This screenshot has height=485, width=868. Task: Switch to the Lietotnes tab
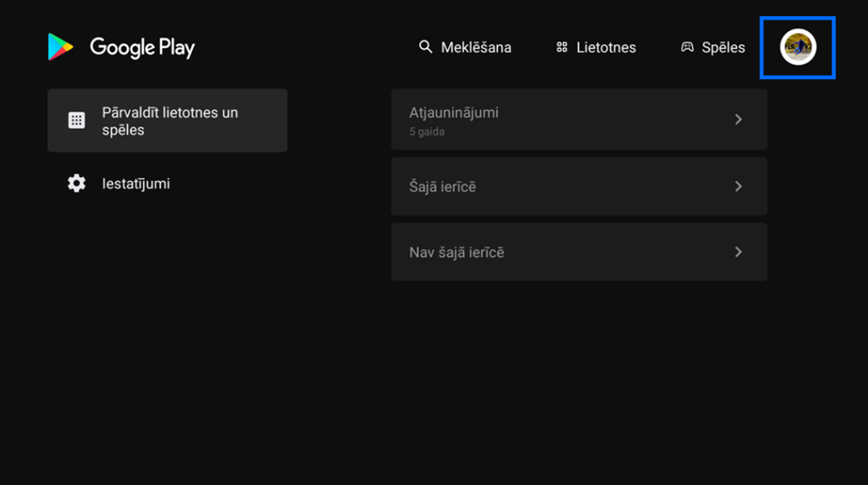point(597,47)
